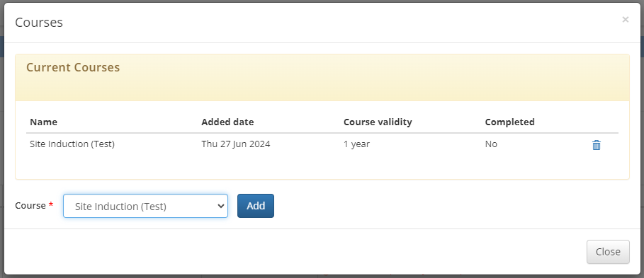Click the No completed status cell
This screenshot has width=644, height=278.
491,144
